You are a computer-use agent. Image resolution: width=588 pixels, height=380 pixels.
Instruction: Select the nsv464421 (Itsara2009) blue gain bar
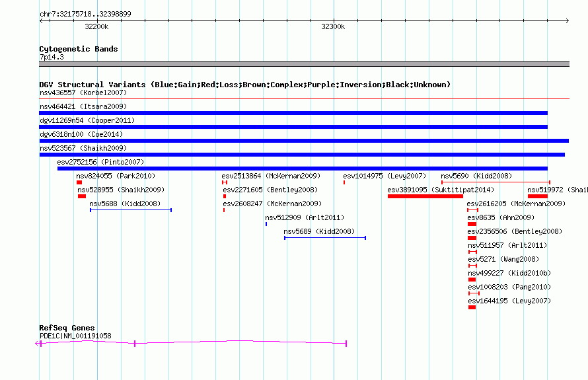click(293, 113)
